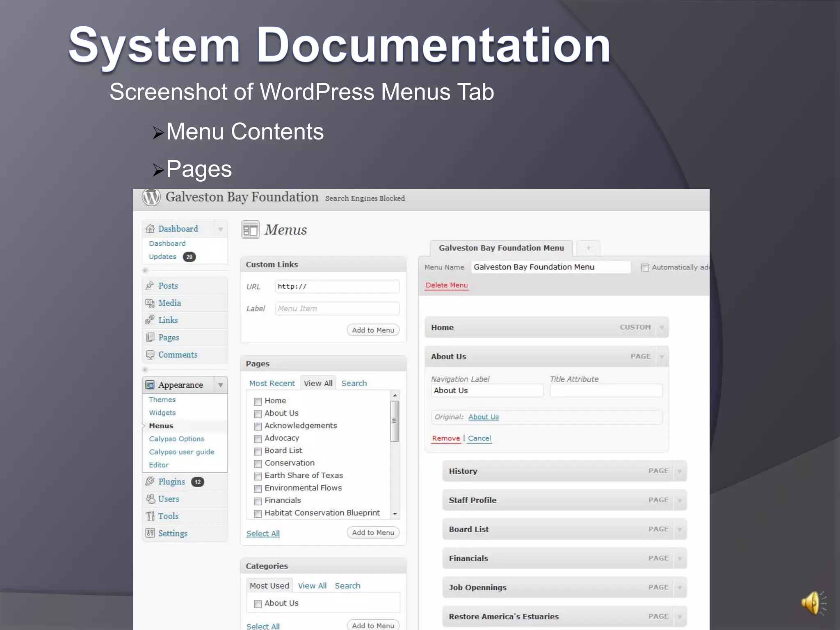Enable the Automatically add pages checkbox
This screenshot has height=630, width=840.
(645, 267)
